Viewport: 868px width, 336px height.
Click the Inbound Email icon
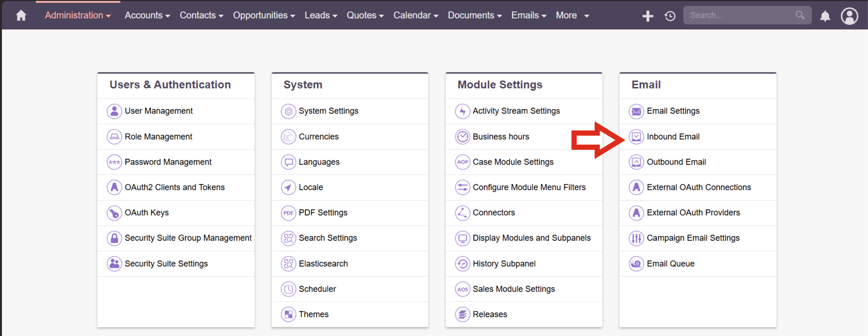(x=636, y=137)
